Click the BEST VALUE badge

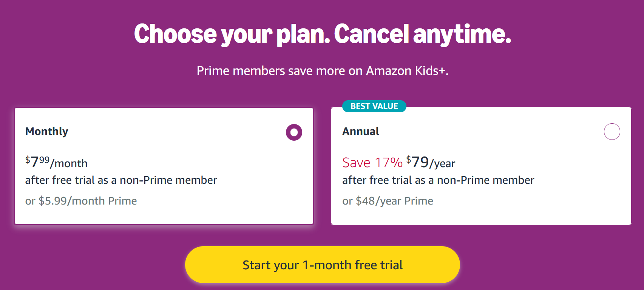point(374,106)
